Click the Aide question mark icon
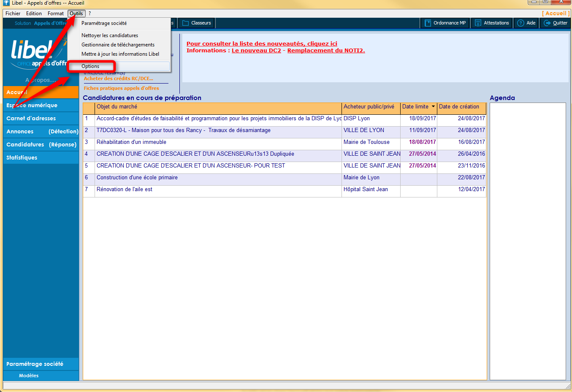This screenshot has height=392, width=572. coord(520,23)
